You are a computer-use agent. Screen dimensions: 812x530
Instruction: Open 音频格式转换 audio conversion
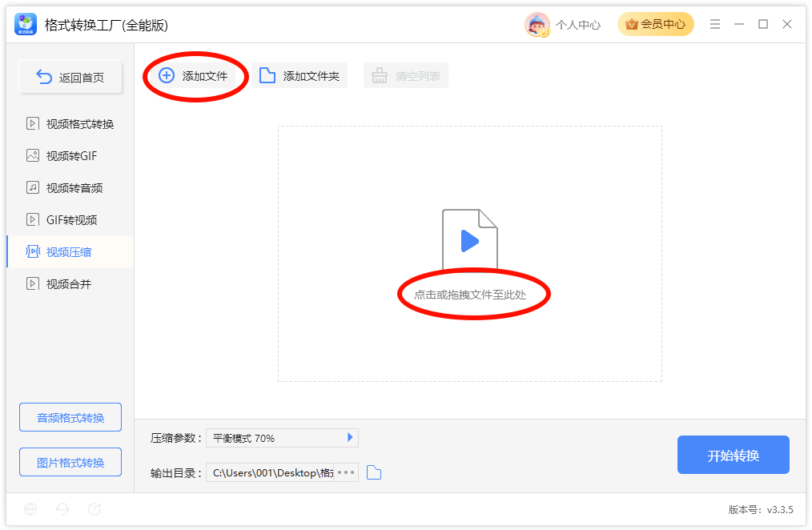click(x=70, y=417)
